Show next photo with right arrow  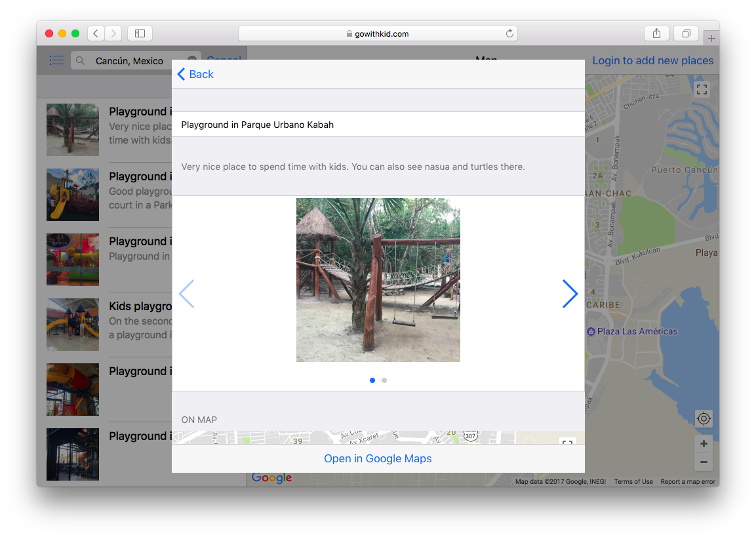570,294
